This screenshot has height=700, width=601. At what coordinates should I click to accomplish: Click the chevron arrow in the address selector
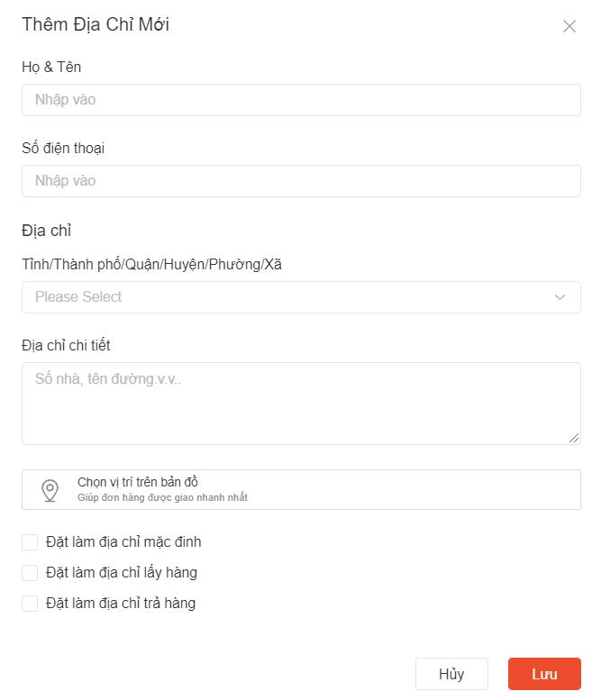(560, 297)
